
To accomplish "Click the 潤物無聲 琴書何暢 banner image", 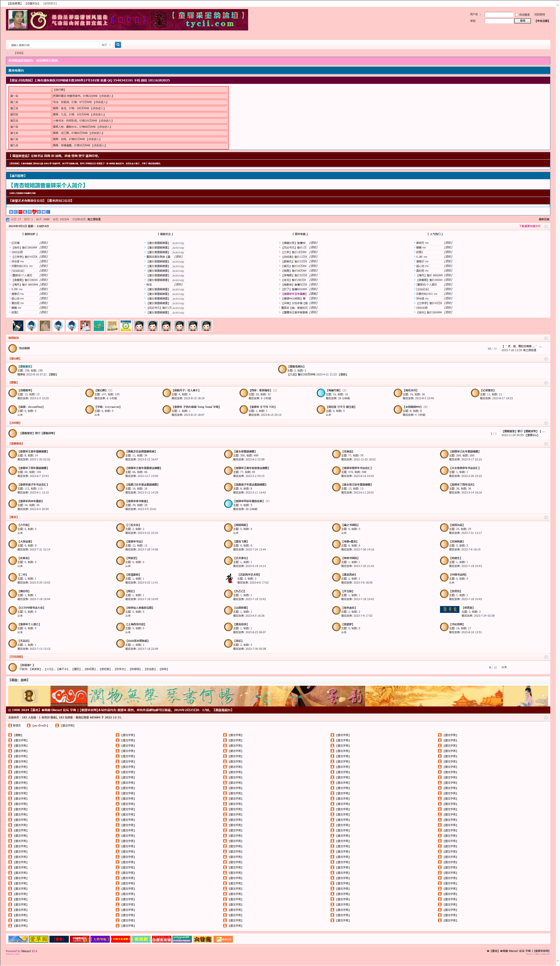I will coord(161,696).
